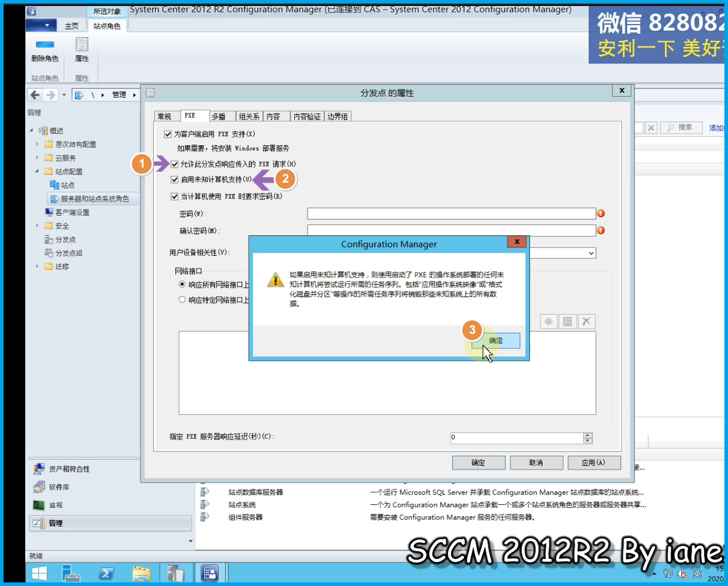This screenshot has height=586, width=728.
Task: Click the 密码(W) input field
Action: 451,213
